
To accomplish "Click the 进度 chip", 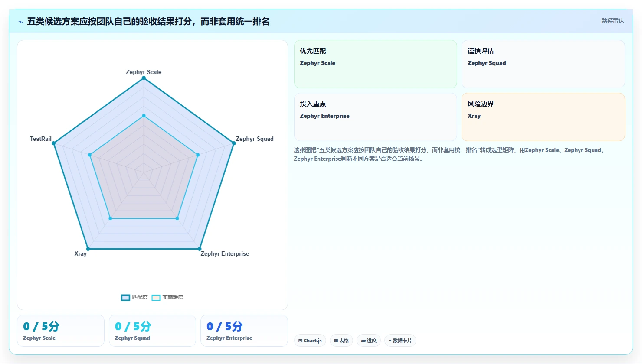I will [369, 341].
